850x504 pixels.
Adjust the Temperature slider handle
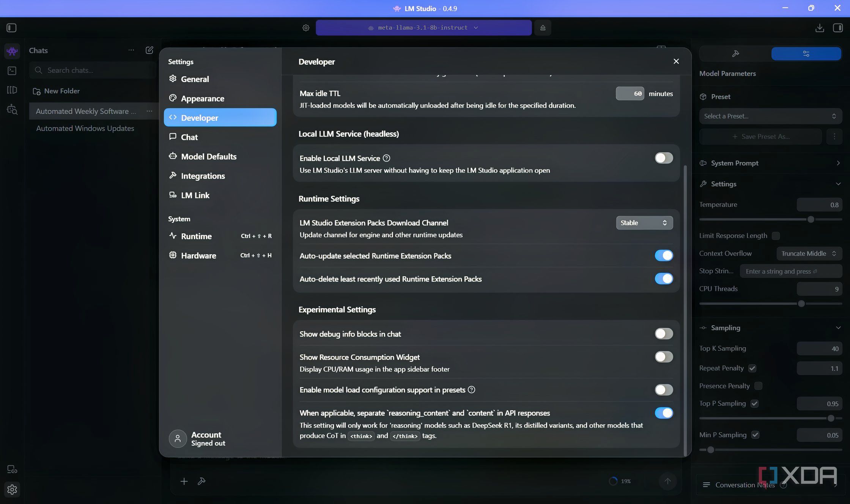(x=811, y=219)
